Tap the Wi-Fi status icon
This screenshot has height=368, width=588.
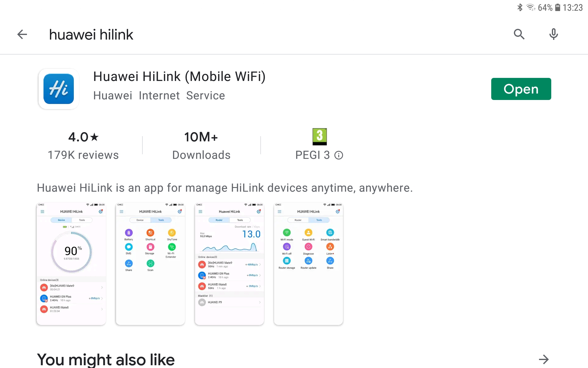[x=531, y=7]
